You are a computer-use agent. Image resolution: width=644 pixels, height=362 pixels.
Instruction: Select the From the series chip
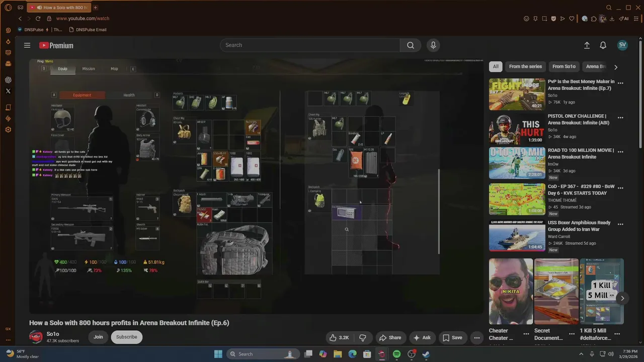coord(525,66)
